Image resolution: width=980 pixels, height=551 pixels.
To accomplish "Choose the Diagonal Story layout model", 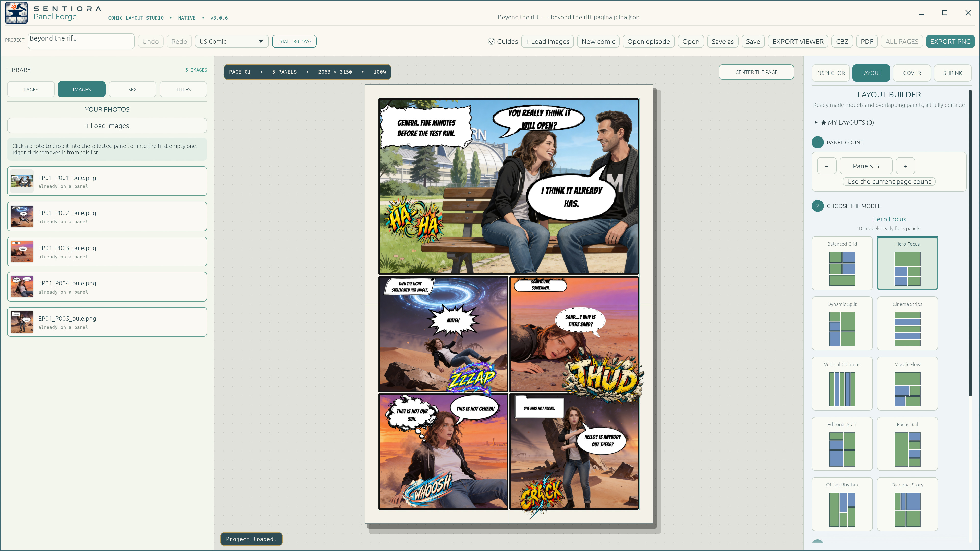I will click(907, 504).
